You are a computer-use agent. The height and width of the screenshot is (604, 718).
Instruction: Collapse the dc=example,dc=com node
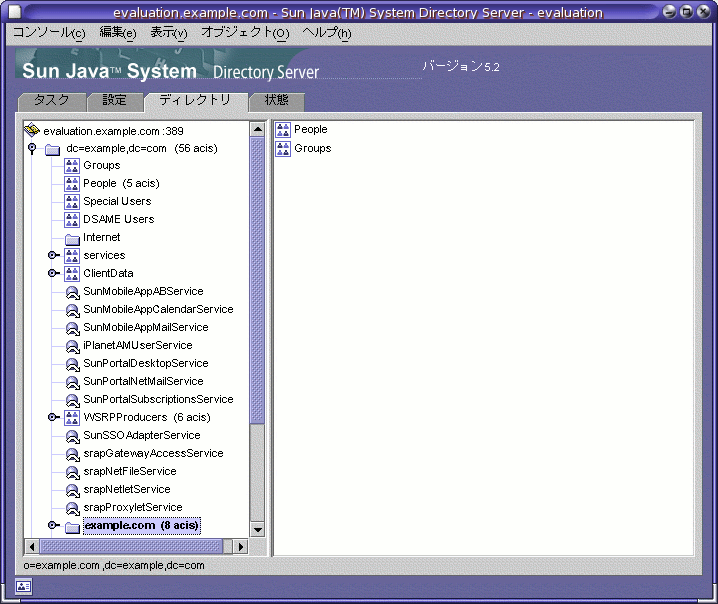[32, 148]
